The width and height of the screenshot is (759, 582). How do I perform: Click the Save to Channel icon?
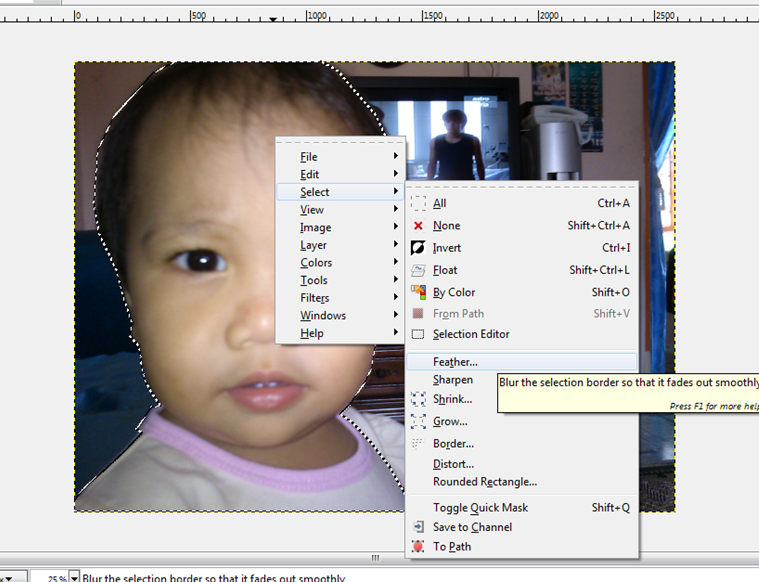pyautogui.click(x=418, y=527)
